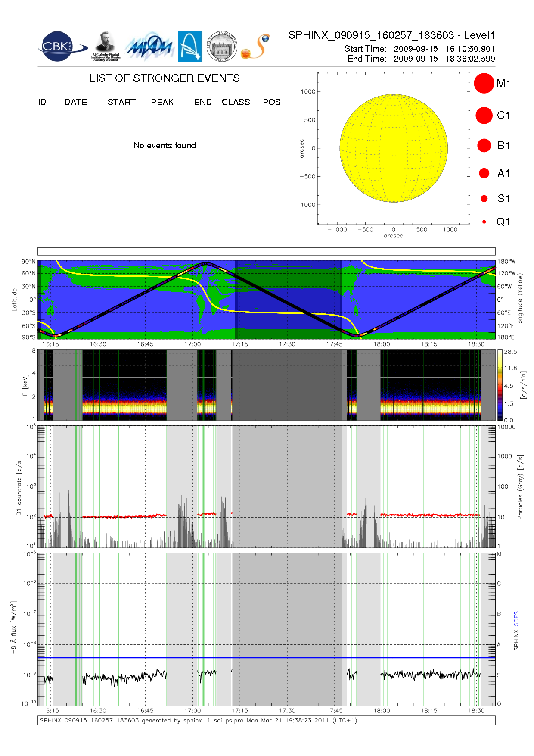The height and width of the screenshot is (756, 534).
Task: Click the orange S sun-earth logo
Action: click(255, 47)
